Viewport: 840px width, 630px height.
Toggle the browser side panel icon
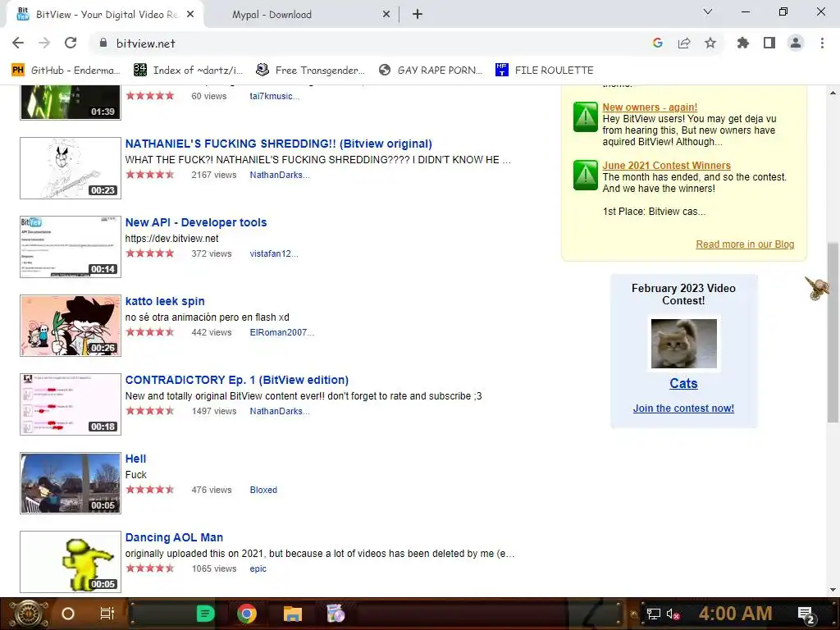pyautogui.click(x=769, y=43)
